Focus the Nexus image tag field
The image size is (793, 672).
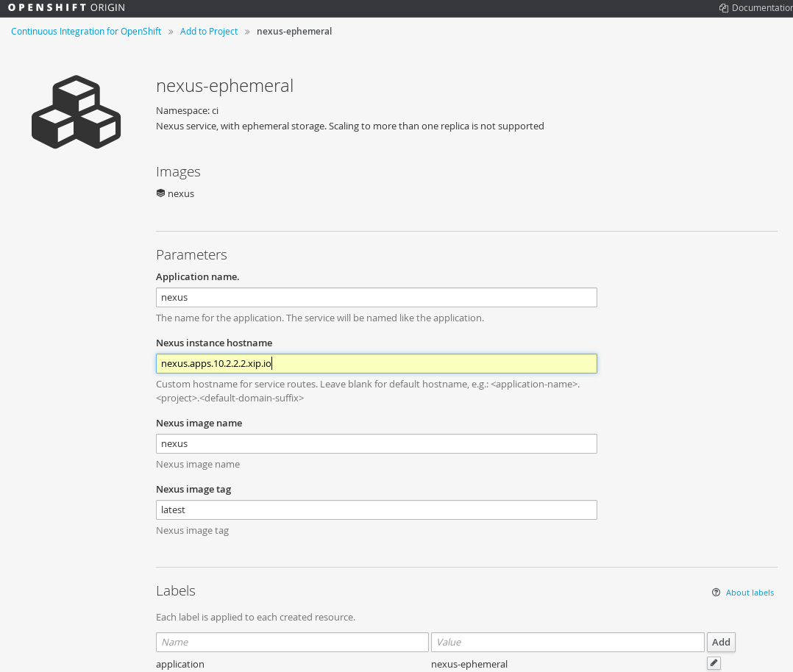tap(376, 510)
